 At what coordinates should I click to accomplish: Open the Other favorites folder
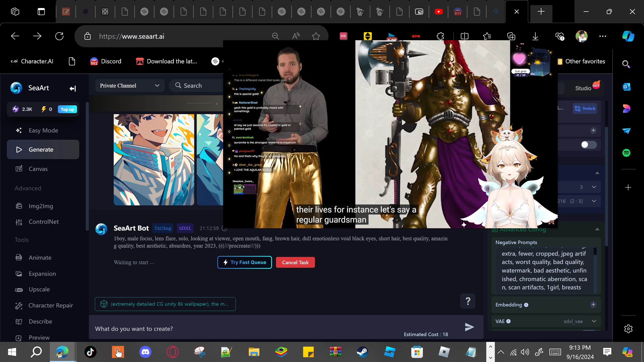pos(582,61)
